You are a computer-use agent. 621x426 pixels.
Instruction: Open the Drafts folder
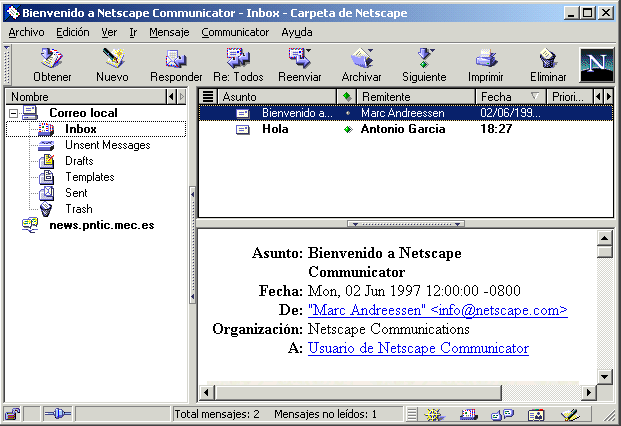[79, 161]
